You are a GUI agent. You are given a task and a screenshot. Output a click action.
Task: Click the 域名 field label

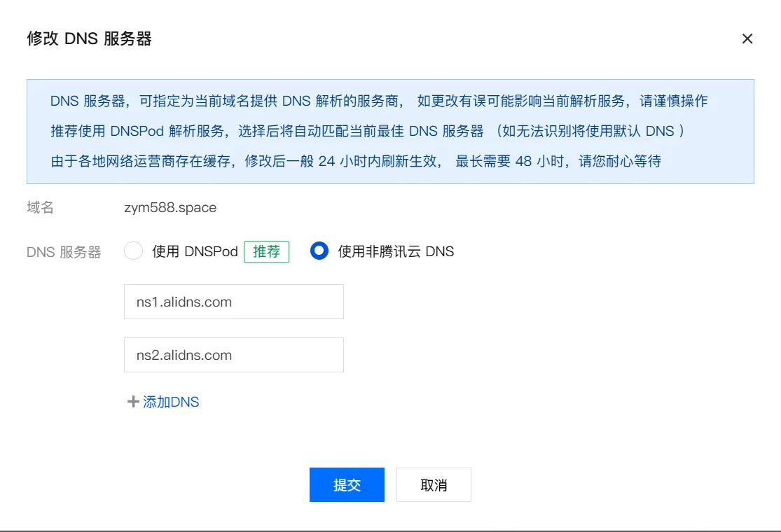39,207
